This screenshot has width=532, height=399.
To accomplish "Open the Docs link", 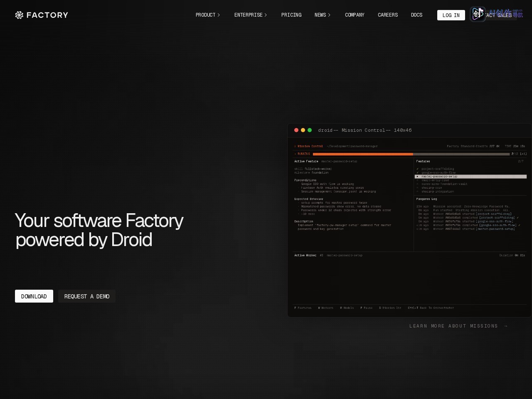I will [416, 15].
